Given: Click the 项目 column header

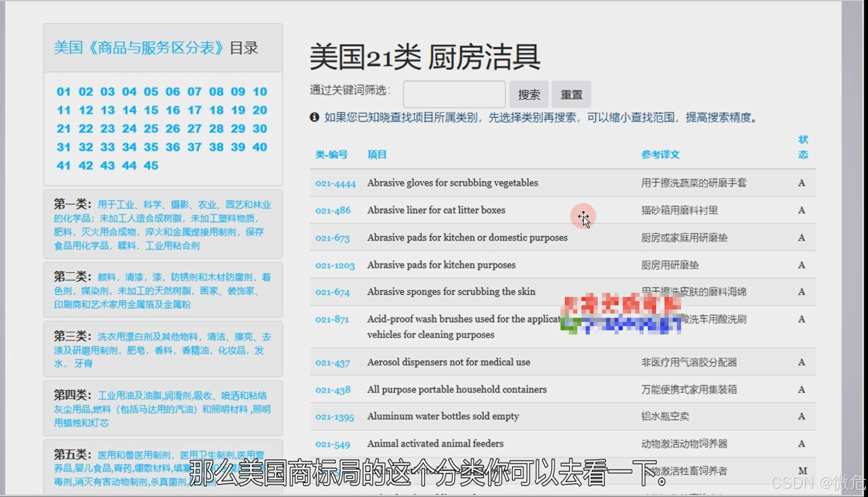Looking at the screenshot, I should click(377, 155).
